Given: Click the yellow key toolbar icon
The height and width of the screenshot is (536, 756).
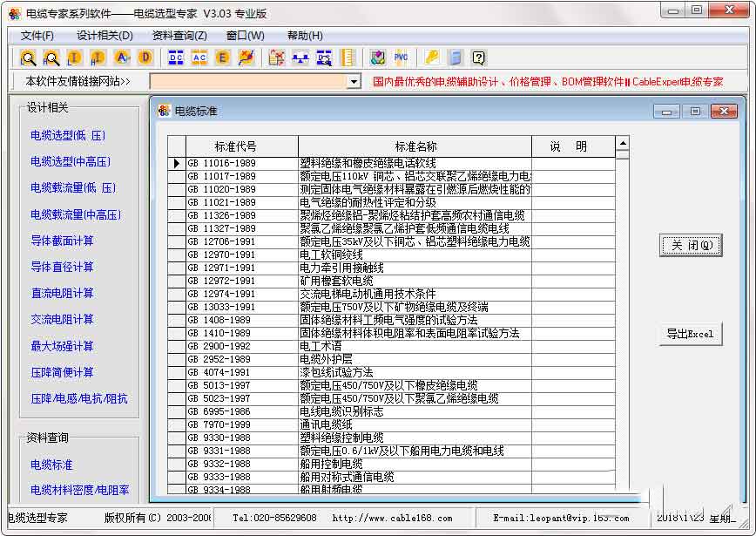Looking at the screenshot, I should [432, 58].
